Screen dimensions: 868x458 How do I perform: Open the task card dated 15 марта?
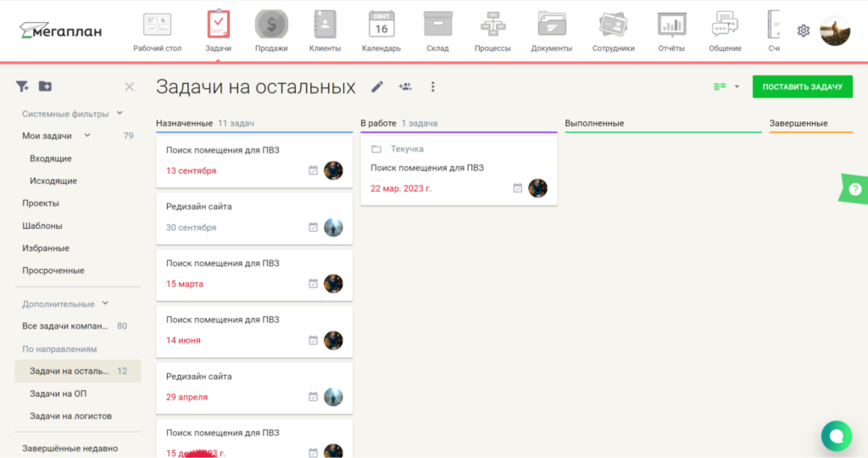(x=254, y=275)
